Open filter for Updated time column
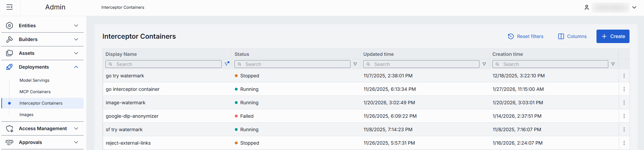Image resolution: width=644 pixels, height=150 pixels. (x=484, y=64)
